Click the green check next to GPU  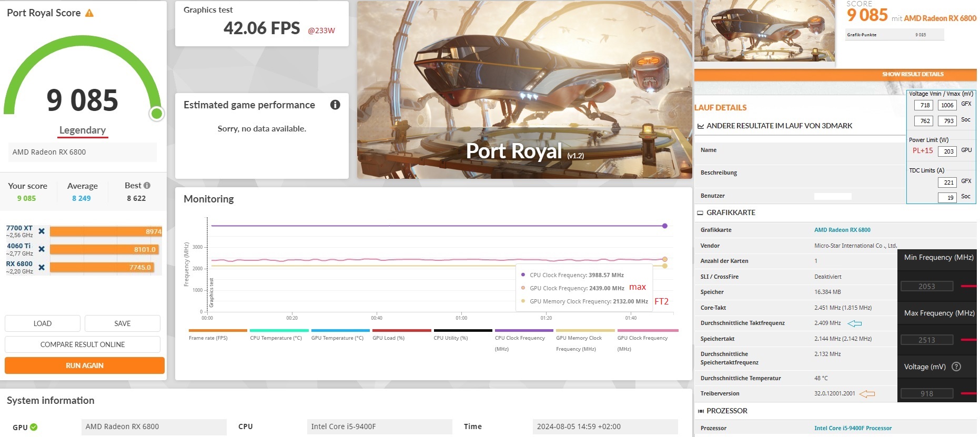coord(34,427)
